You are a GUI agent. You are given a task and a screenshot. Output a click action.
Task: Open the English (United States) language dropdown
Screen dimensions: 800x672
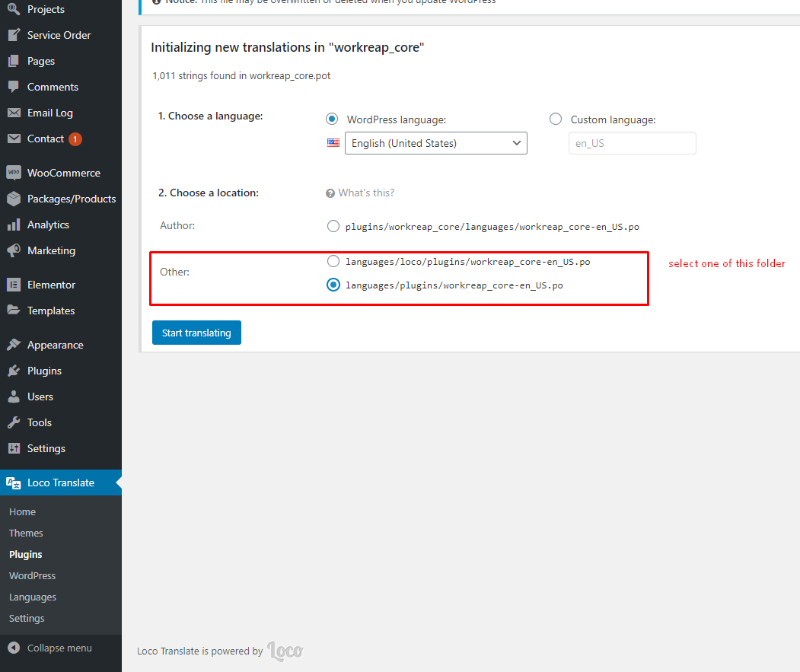pyautogui.click(x=435, y=143)
